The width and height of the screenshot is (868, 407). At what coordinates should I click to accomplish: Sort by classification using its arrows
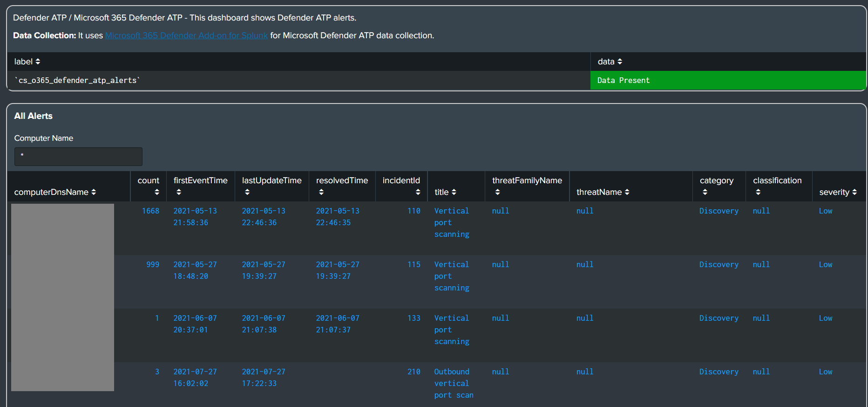pyautogui.click(x=758, y=192)
